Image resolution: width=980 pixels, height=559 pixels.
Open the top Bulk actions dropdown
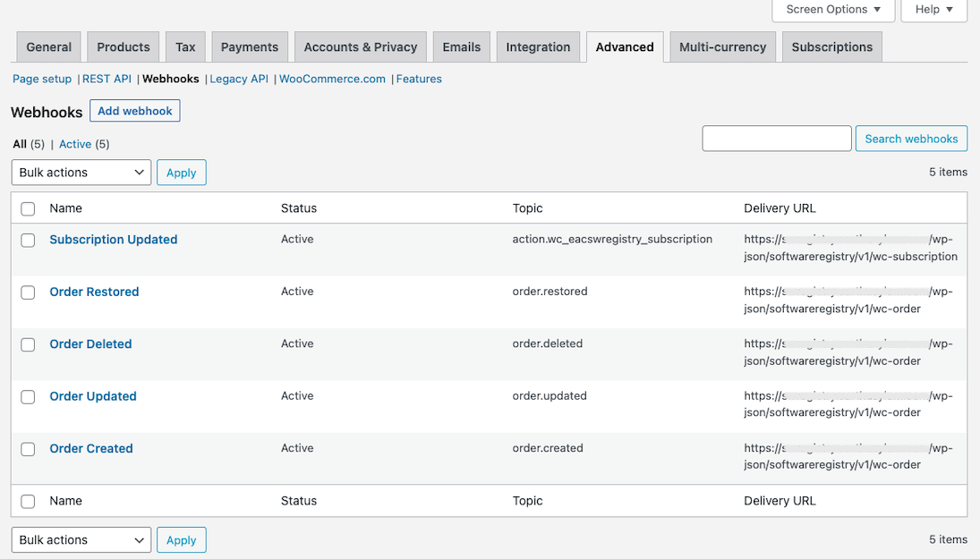pyautogui.click(x=81, y=173)
